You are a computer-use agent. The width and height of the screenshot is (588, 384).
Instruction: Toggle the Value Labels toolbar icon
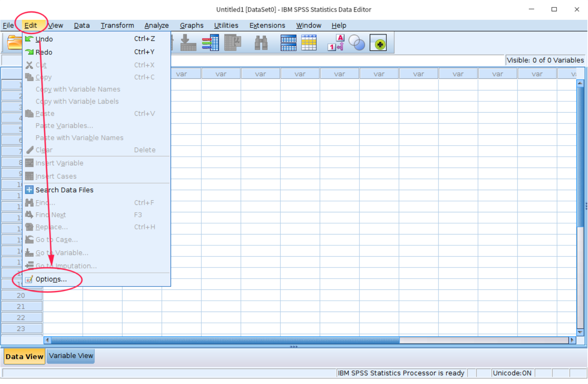coord(336,43)
